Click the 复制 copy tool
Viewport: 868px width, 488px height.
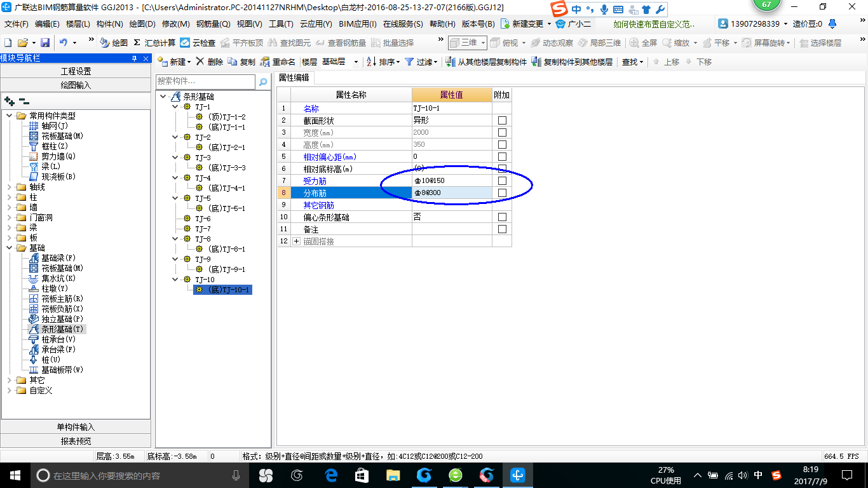pos(241,62)
